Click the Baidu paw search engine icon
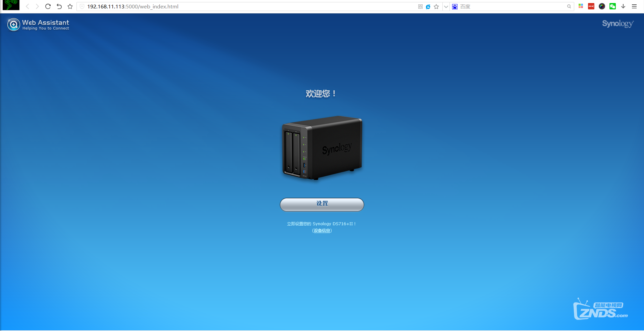This screenshot has width=644, height=331. click(x=455, y=6)
